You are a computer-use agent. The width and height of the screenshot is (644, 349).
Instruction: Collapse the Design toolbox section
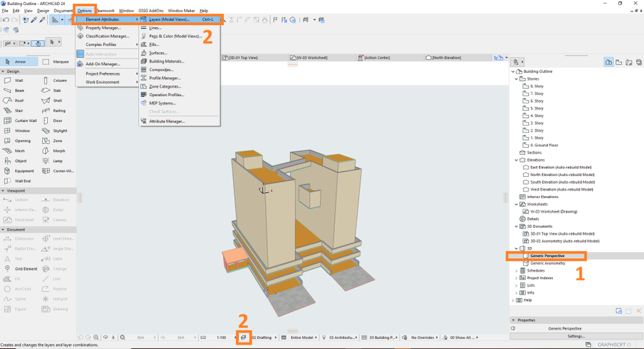(x=3, y=72)
